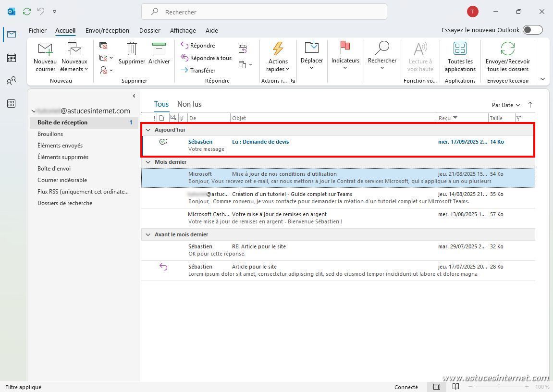Click Répondre à tous button

(206, 58)
